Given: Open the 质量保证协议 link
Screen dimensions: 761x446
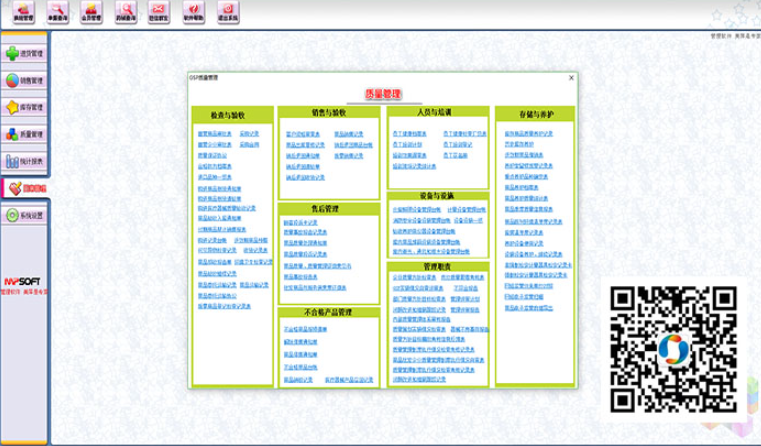Looking at the screenshot, I should pyautogui.click(x=212, y=155).
